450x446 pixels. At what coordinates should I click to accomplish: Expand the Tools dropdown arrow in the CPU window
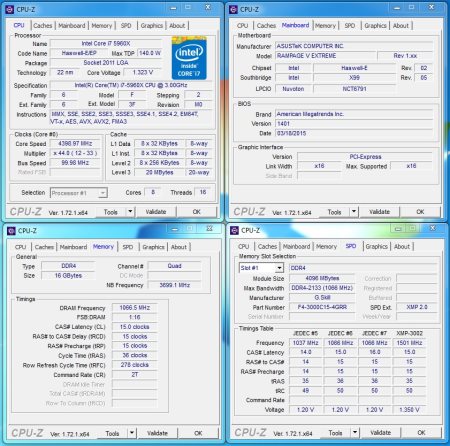(130, 212)
